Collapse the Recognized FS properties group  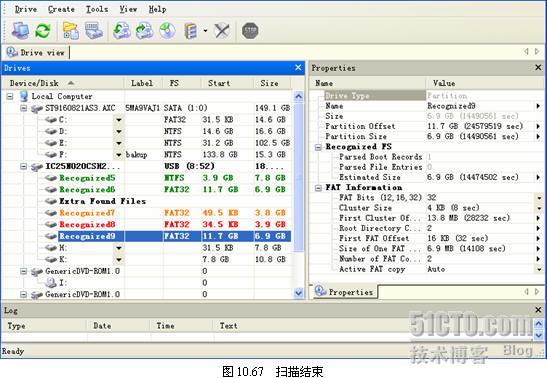318,147
